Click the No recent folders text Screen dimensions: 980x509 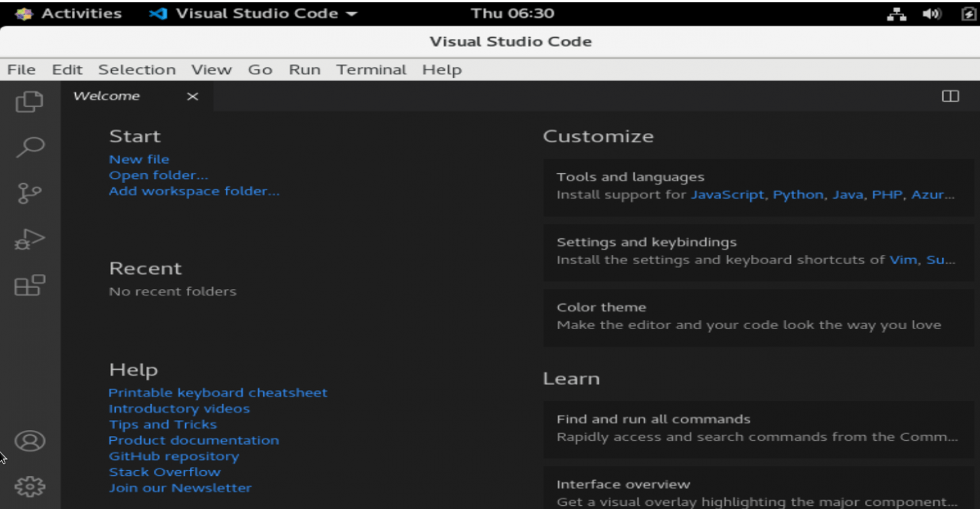coord(173,292)
